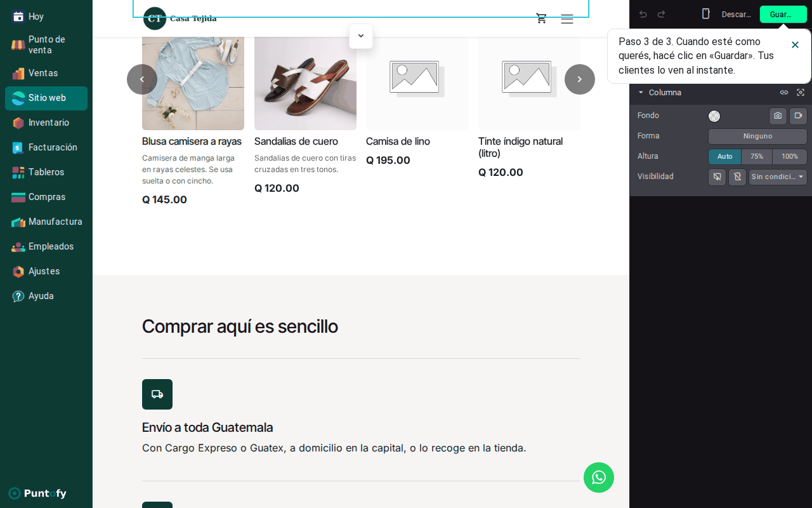Set column height to 75%
The height and width of the screenshot is (508, 812).
(757, 157)
